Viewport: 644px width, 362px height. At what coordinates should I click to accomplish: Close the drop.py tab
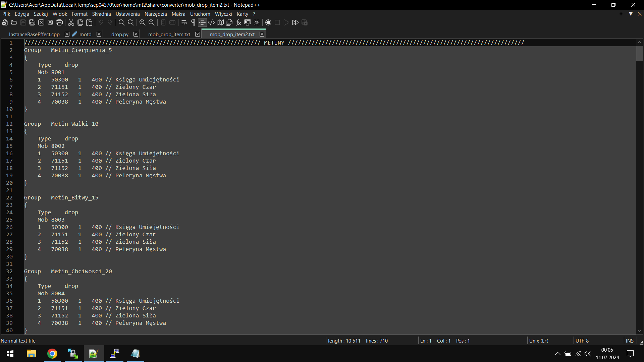point(136,34)
